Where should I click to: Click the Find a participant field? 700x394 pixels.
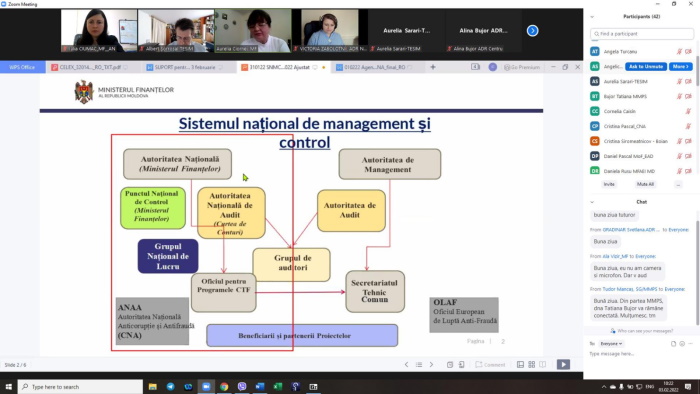tap(642, 34)
